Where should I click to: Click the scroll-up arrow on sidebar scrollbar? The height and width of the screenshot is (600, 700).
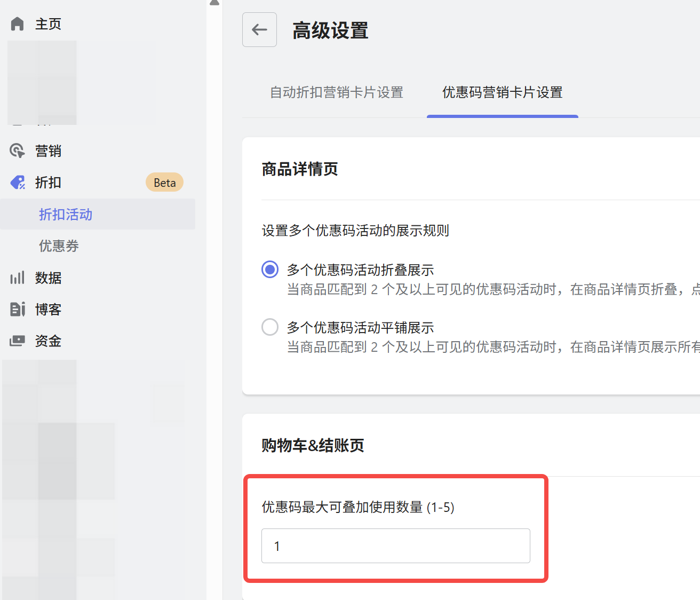tap(214, 3)
